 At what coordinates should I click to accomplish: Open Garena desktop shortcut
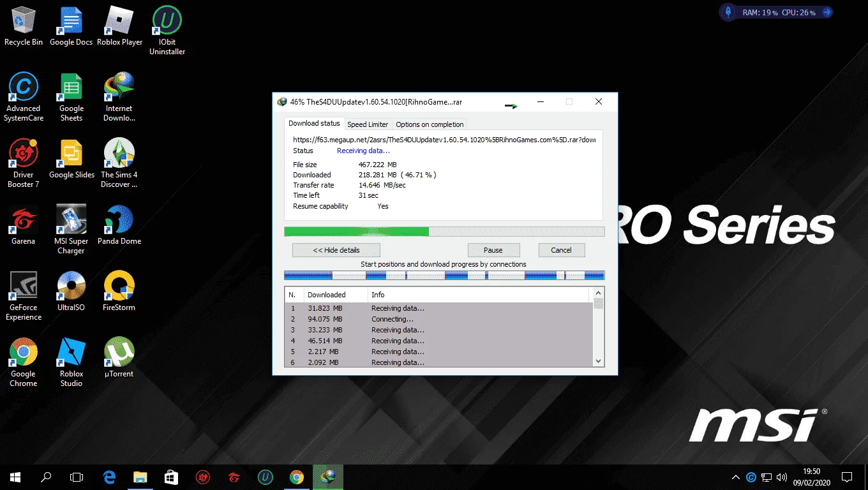coord(24,225)
